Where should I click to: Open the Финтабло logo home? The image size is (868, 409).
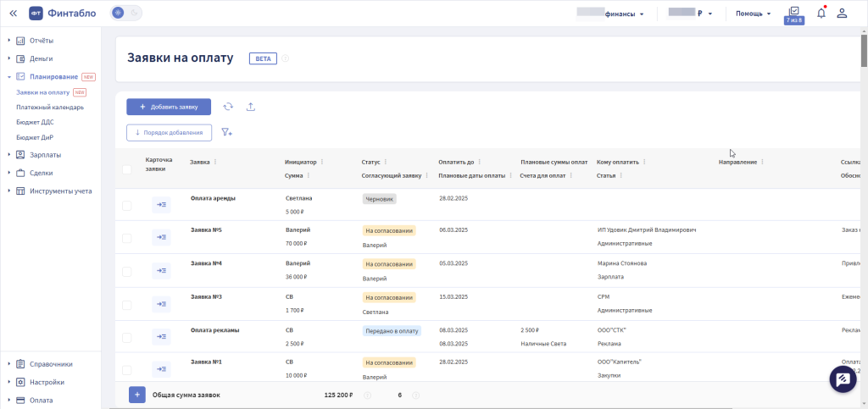pyautogui.click(x=63, y=14)
